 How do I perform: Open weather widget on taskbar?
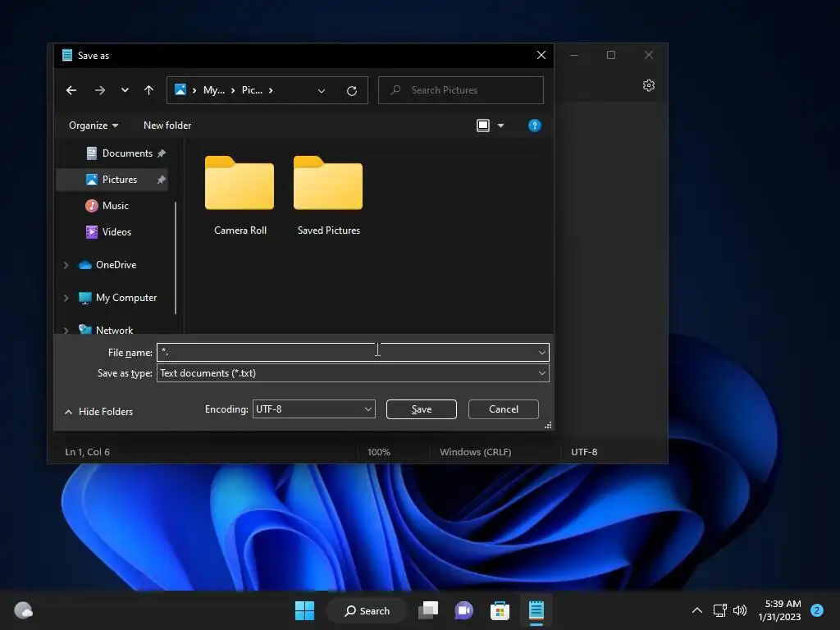click(x=23, y=610)
